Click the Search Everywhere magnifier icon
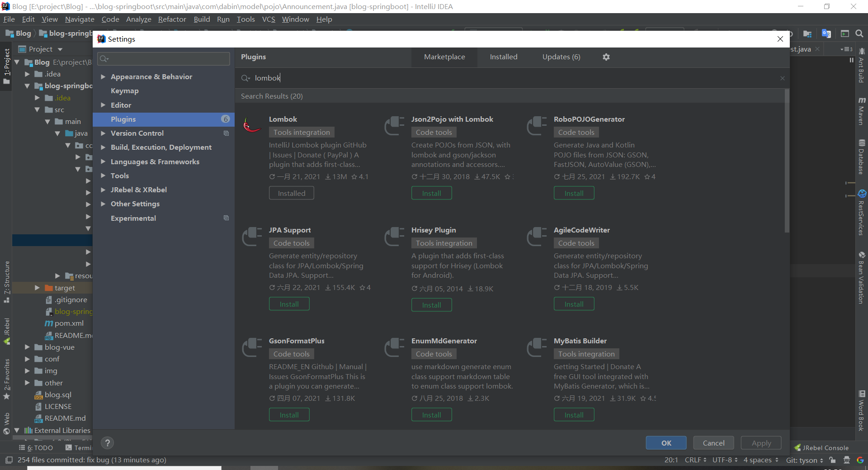 tap(859, 33)
